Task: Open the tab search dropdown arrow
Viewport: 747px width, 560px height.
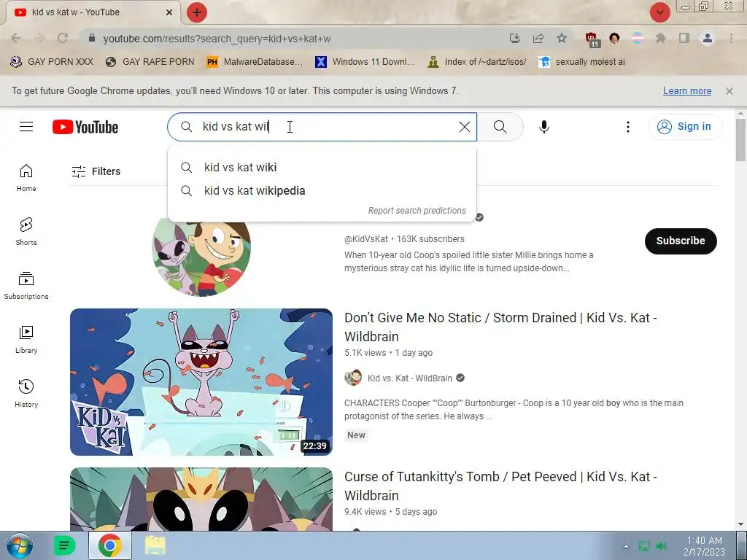Action: (x=659, y=12)
